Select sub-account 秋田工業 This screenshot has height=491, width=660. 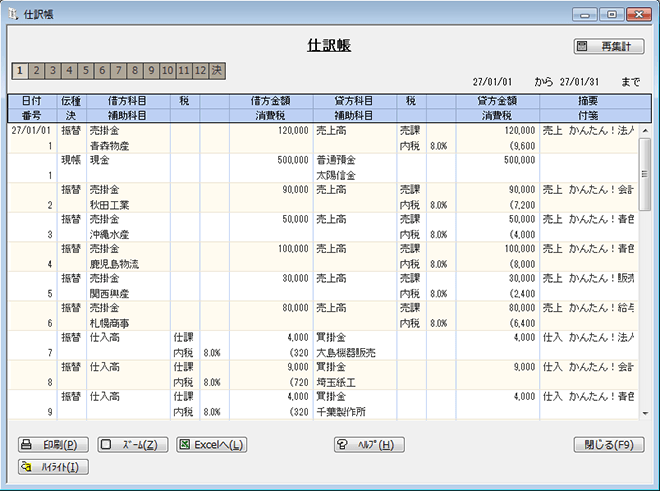click(109, 205)
